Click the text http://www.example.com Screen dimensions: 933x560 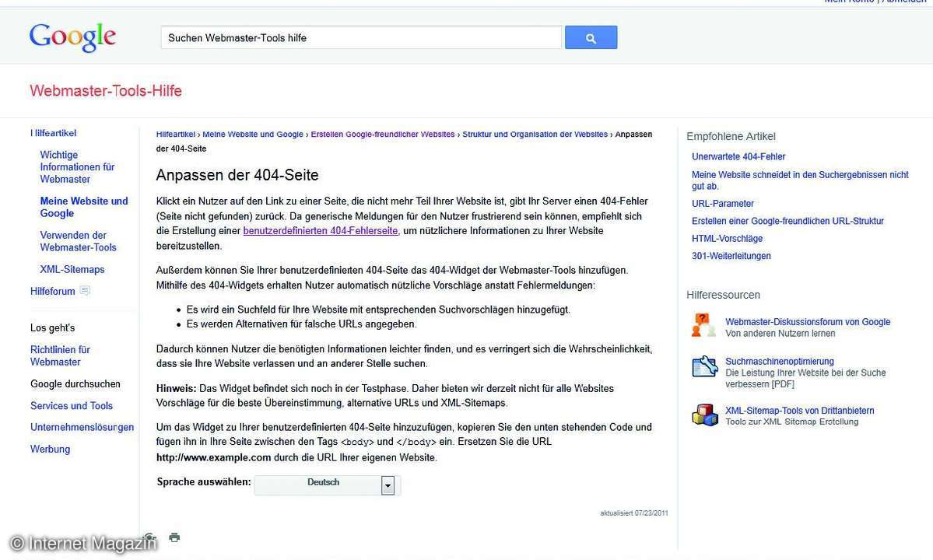(x=214, y=458)
